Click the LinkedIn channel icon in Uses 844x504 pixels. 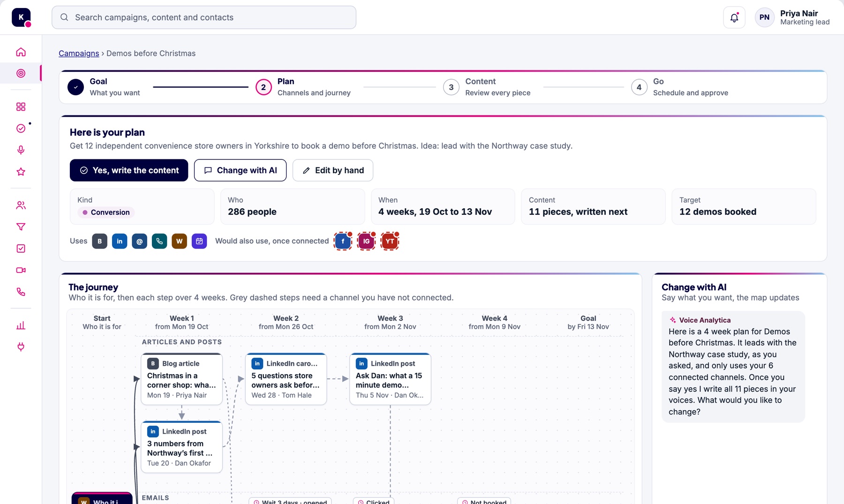[x=120, y=241]
